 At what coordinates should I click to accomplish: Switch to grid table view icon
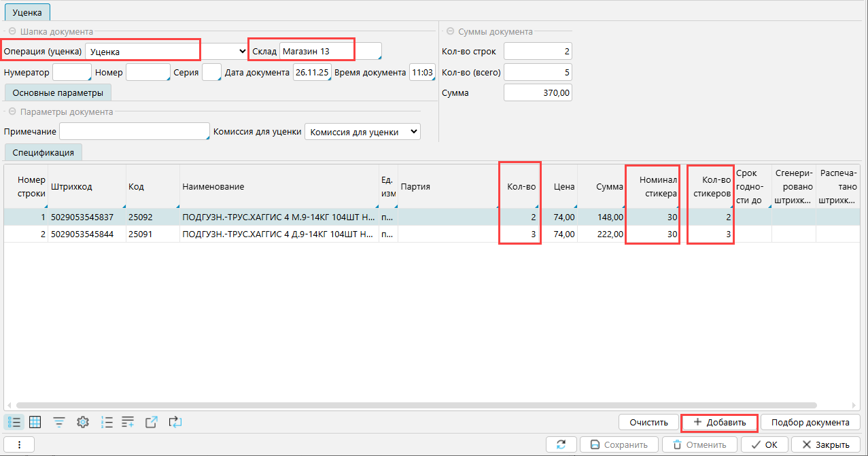point(35,422)
